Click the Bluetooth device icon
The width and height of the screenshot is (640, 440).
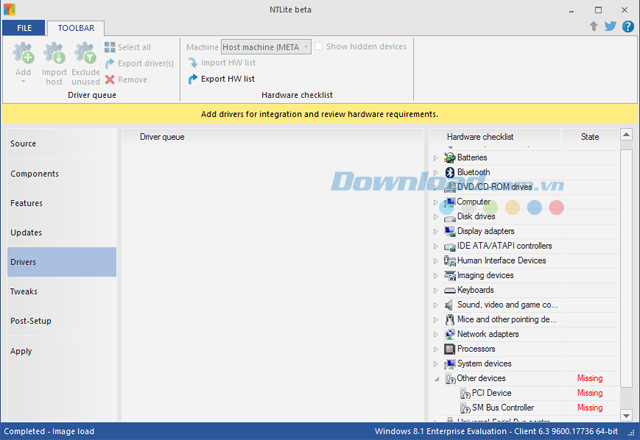tap(450, 172)
